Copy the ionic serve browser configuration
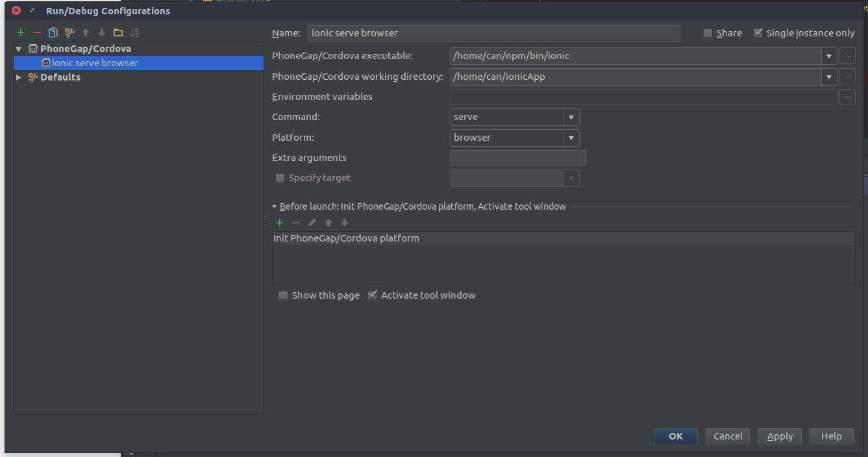Viewport: 868px width, 457px height. click(53, 32)
